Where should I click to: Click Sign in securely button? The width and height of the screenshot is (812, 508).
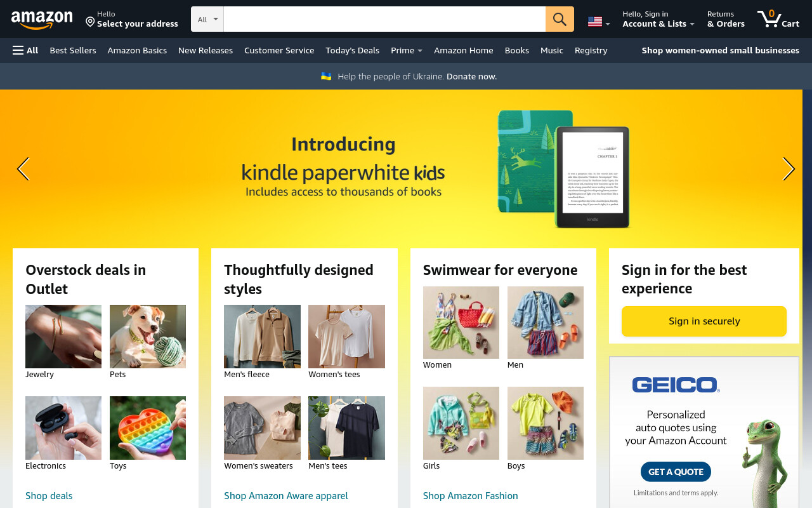704,321
